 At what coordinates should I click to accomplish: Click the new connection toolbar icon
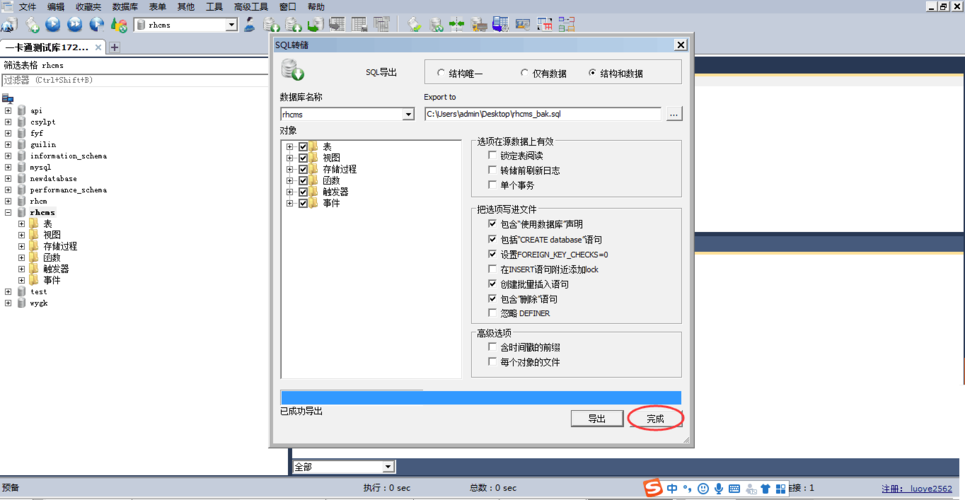click(10, 25)
